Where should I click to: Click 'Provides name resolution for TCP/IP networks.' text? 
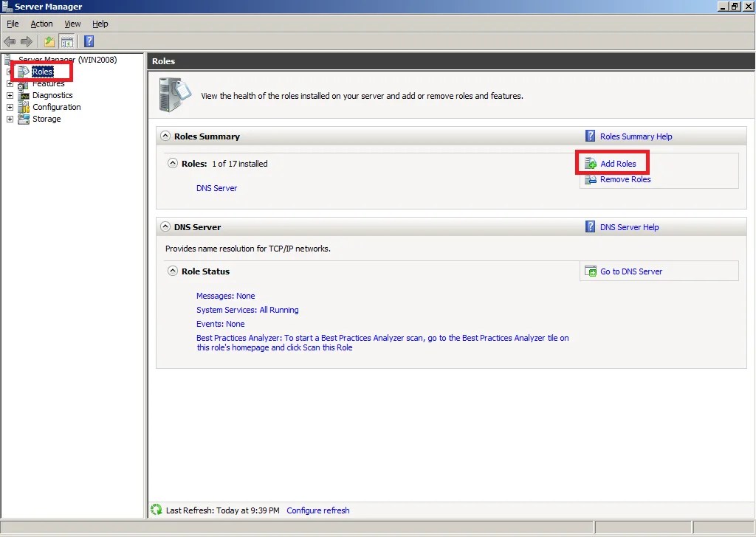point(248,249)
